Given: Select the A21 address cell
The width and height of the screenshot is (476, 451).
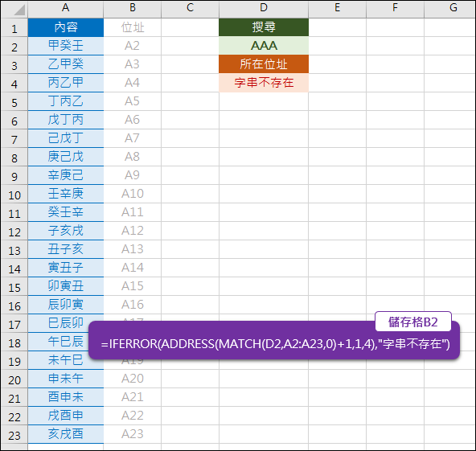Looking at the screenshot, I should click(133, 397).
